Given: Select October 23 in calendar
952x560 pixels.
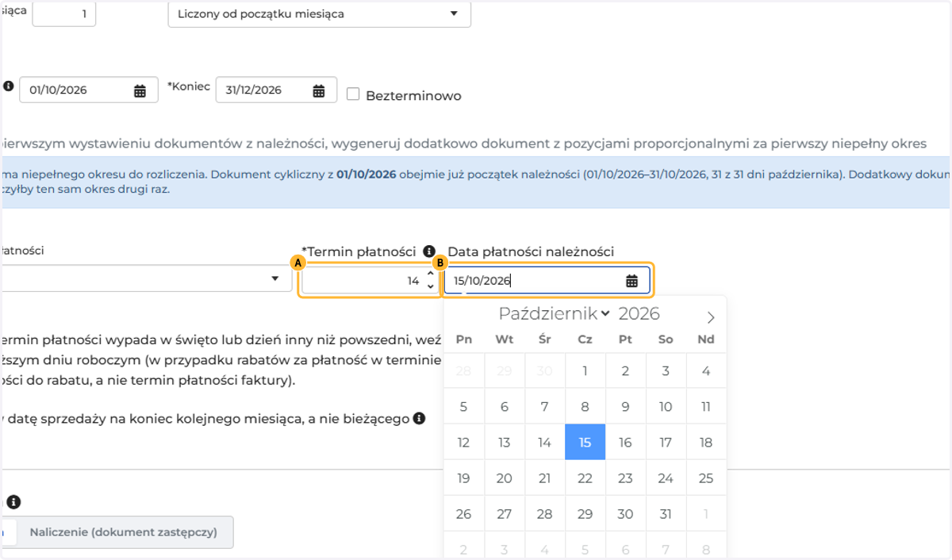Looking at the screenshot, I should pyautogui.click(x=625, y=478).
